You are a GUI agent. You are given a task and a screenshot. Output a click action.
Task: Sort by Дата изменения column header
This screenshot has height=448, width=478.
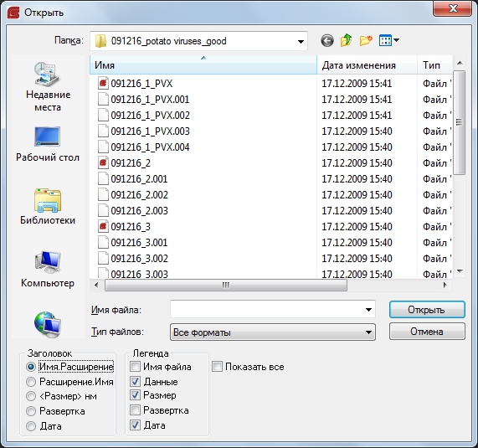coord(367,65)
